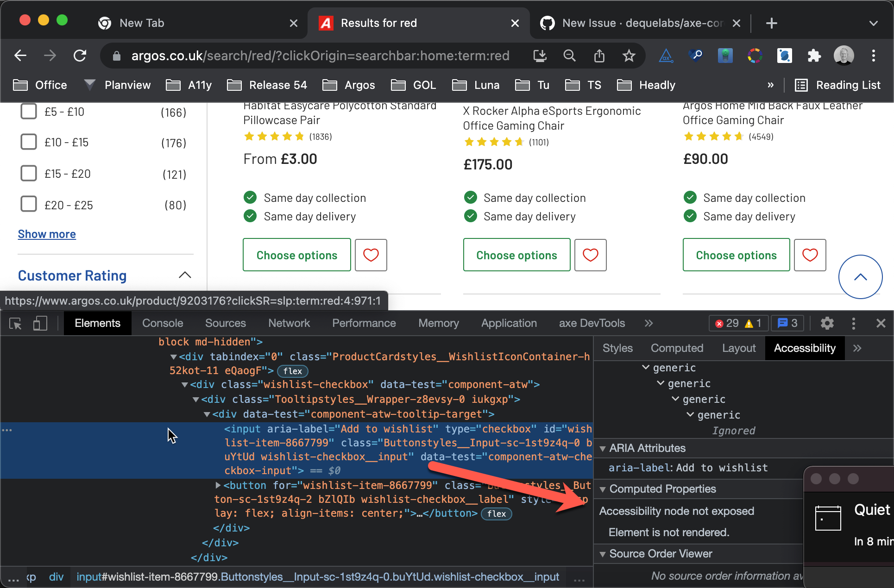Choose options for the £90.00 office chair
The image size is (894, 588).
pyautogui.click(x=736, y=255)
